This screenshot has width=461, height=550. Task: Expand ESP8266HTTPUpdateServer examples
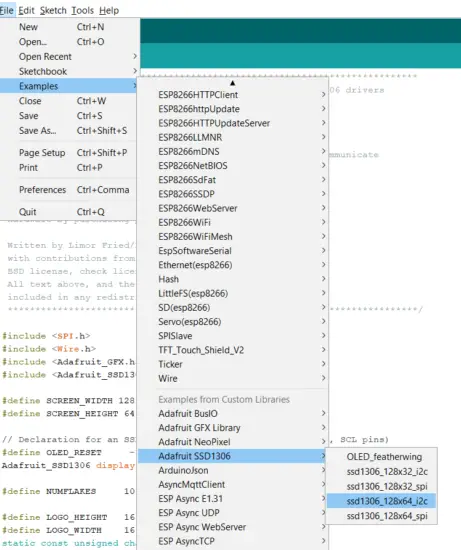(233, 123)
